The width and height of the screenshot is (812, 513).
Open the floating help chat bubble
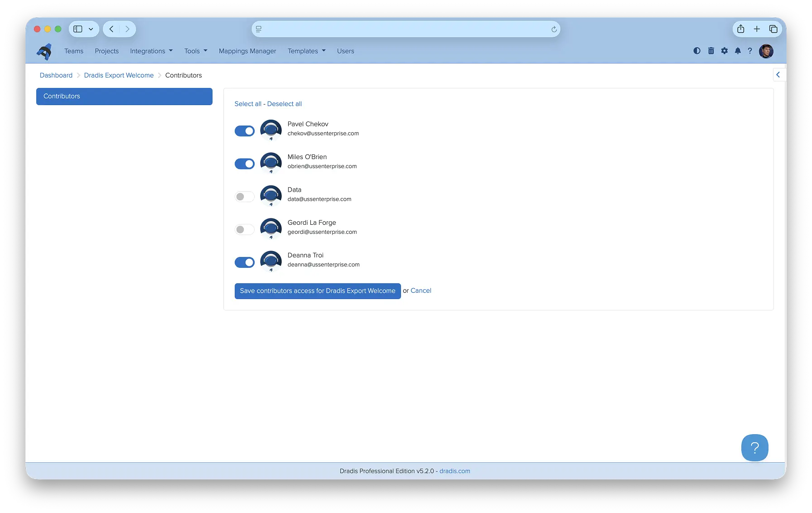coord(755,448)
